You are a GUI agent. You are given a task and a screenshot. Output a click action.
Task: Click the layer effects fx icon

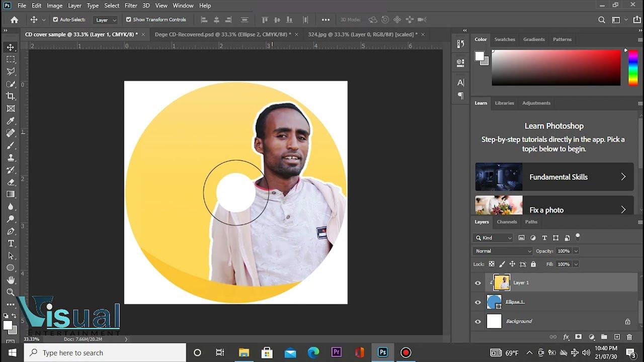(566, 337)
